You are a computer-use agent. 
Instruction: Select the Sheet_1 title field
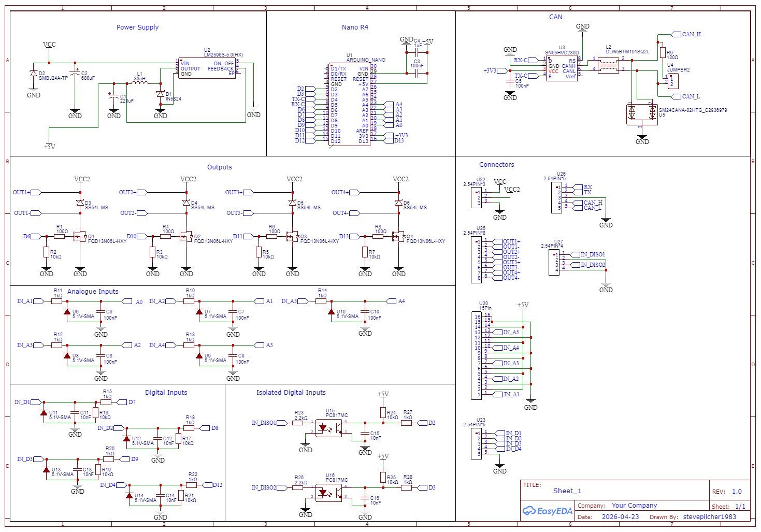pyautogui.click(x=567, y=491)
